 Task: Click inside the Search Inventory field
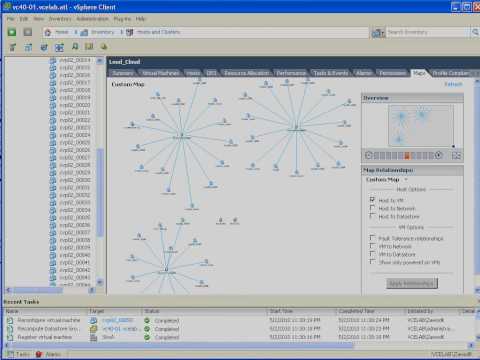(x=428, y=32)
